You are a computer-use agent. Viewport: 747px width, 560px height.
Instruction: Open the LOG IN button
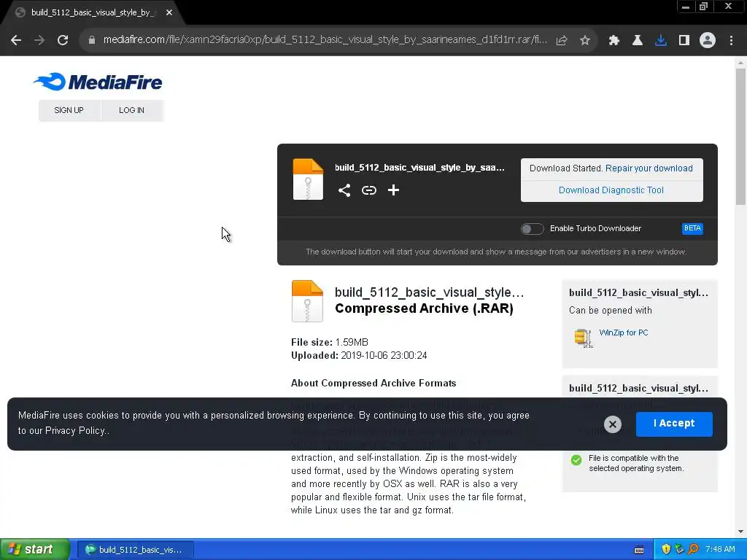pos(131,110)
